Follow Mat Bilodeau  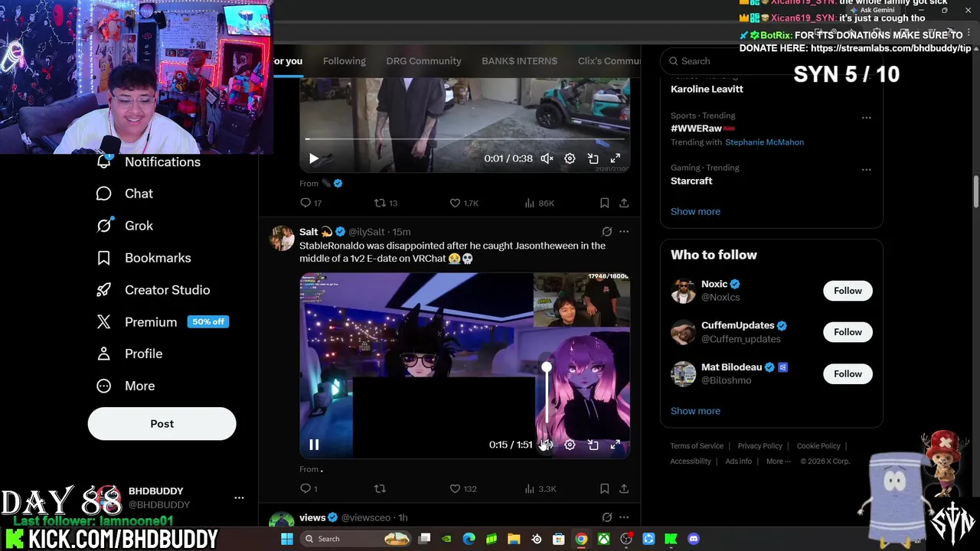tap(848, 373)
